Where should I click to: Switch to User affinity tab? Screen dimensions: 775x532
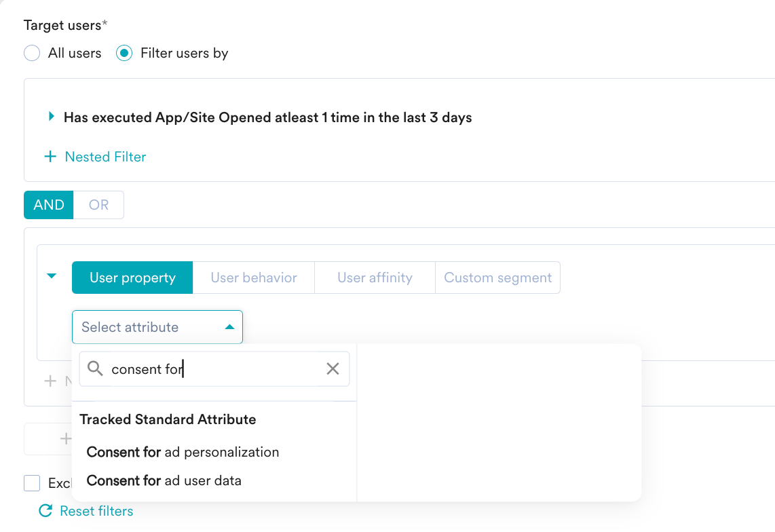[x=375, y=278]
